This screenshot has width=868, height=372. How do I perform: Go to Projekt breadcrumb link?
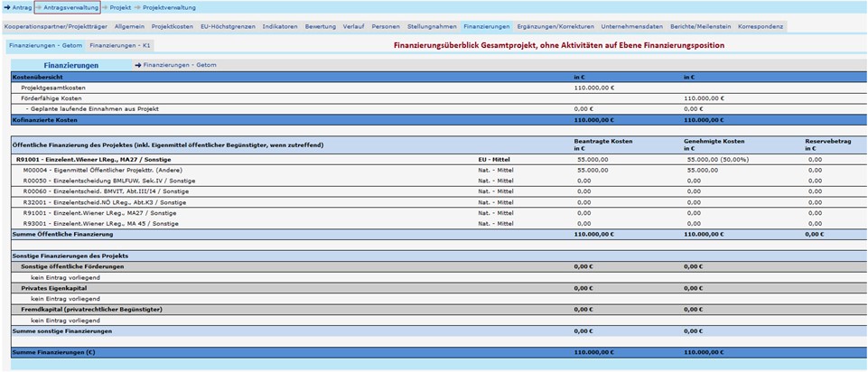pyautogui.click(x=119, y=7)
